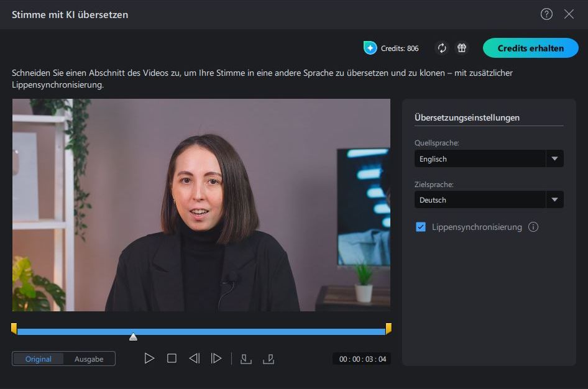Set trim end point icon
This screenshot has width=588, height=389.
tap(269, 359)
